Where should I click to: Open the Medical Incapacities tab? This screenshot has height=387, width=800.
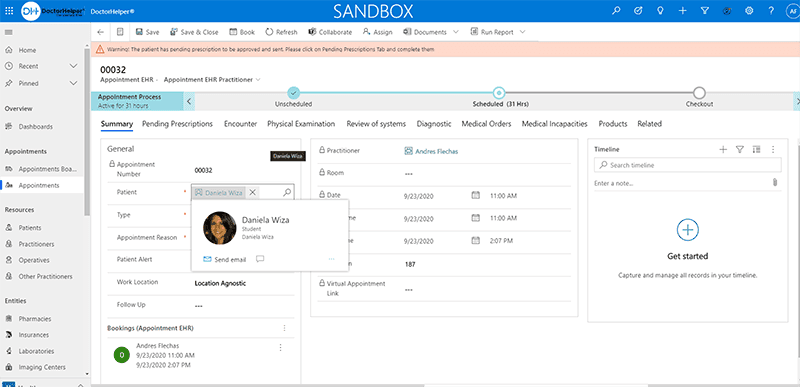click(555, 124)
